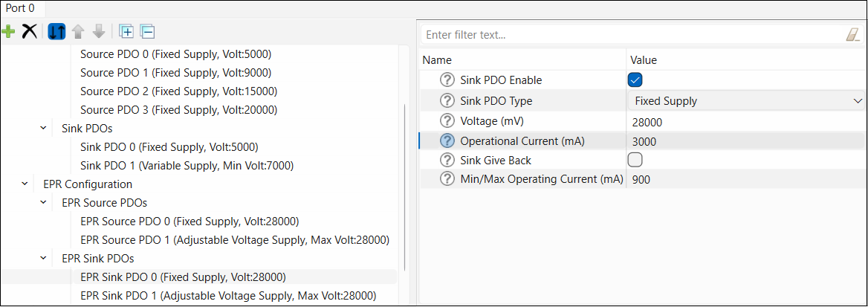Switch to the Port 0 tab
Screen dimensions: 868x307
click(21, 8)
